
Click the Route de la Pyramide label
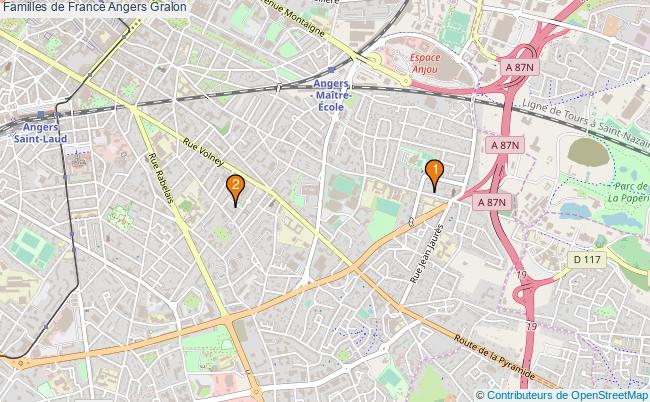coord(492,356)
